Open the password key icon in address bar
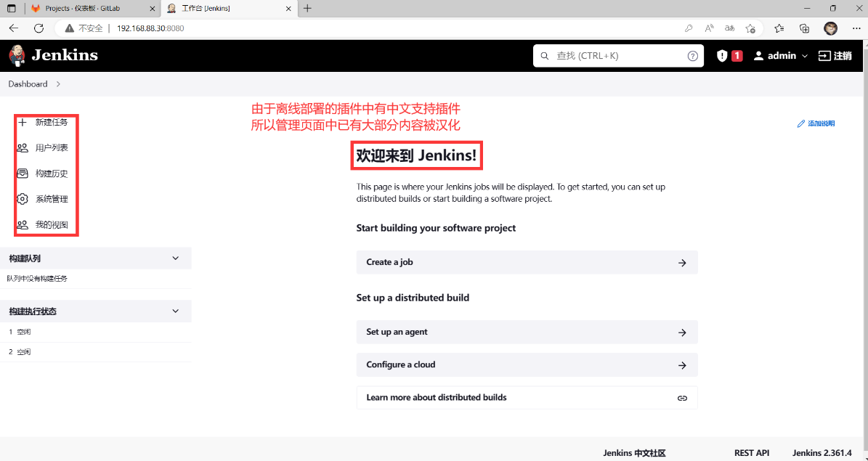868x461 pixels. click(x=689, y=28)
